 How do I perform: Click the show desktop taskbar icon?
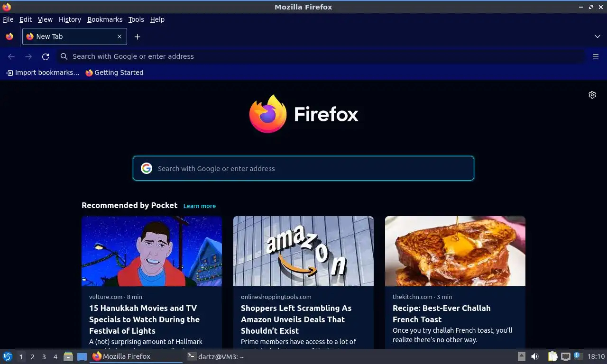click(82, 356)
